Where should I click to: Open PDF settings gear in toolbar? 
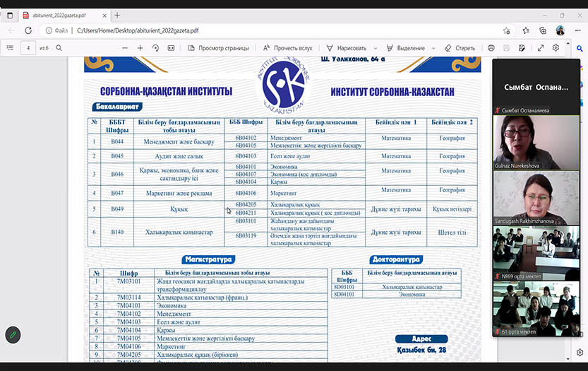(556, 48)
